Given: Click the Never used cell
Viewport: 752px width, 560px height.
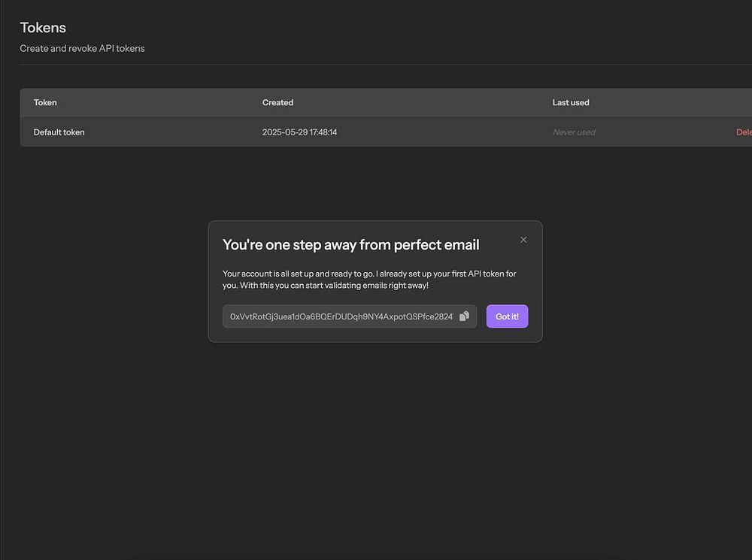Looking at the screenshot, I should [x=574, y=132].
